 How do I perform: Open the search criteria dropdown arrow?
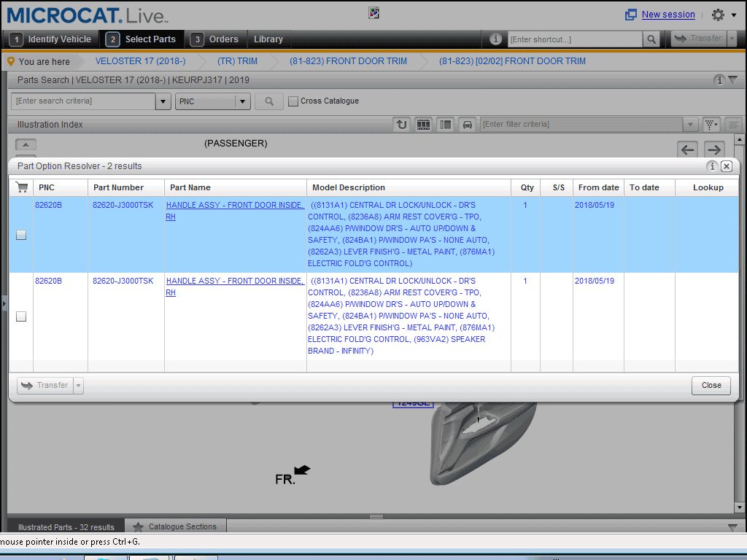163,101
